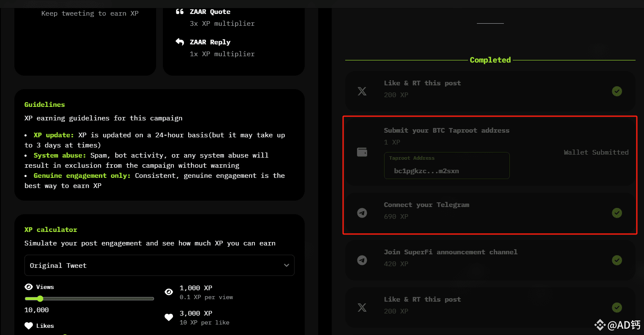Click the checkmark badge on Connect your Telegram
The width and height of the screenshot is (644, 335).
tap(617, 213)
